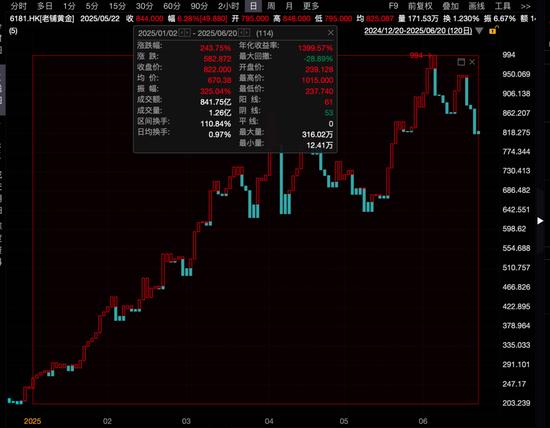Switch to the 周 weekly chart
The width and height of the screenshot is (550, 428).
[271, 6]
